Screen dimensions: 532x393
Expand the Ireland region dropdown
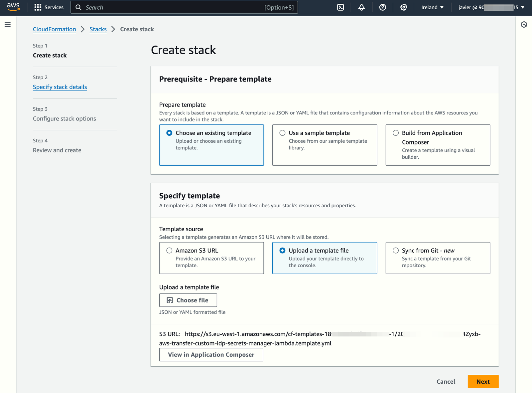click(x=432, y=7)
